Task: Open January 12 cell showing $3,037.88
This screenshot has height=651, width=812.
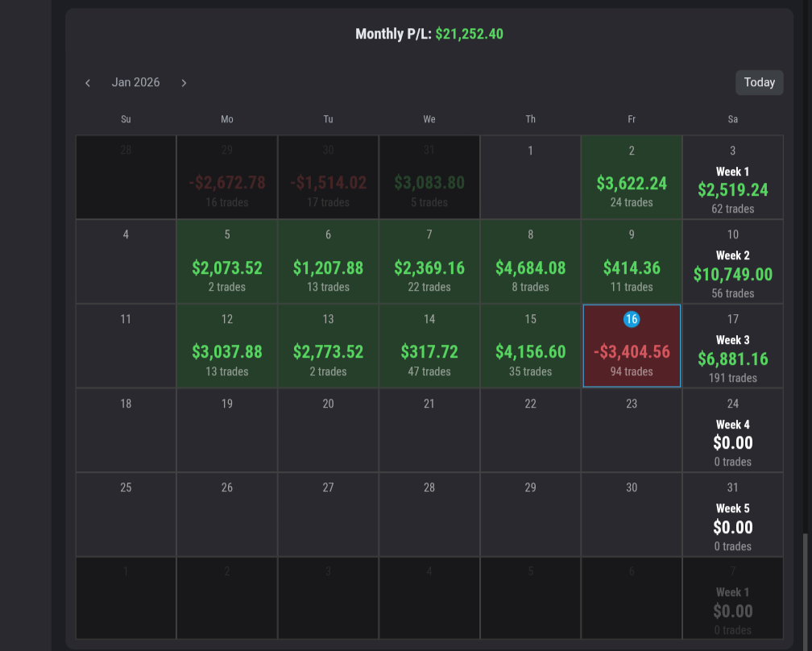Action: pyautogui.click(x=227, y=346)
